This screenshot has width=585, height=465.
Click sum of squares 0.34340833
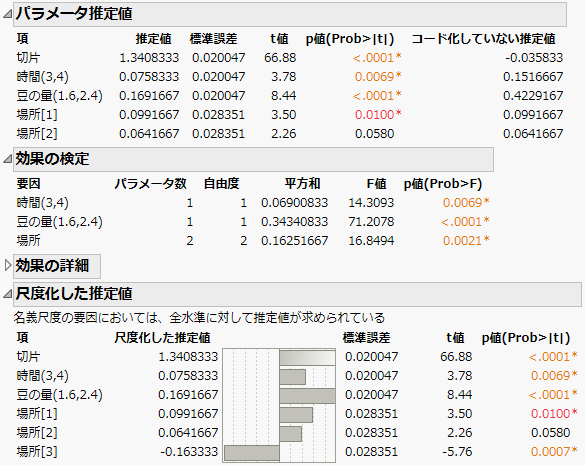(x=294, y=222)
